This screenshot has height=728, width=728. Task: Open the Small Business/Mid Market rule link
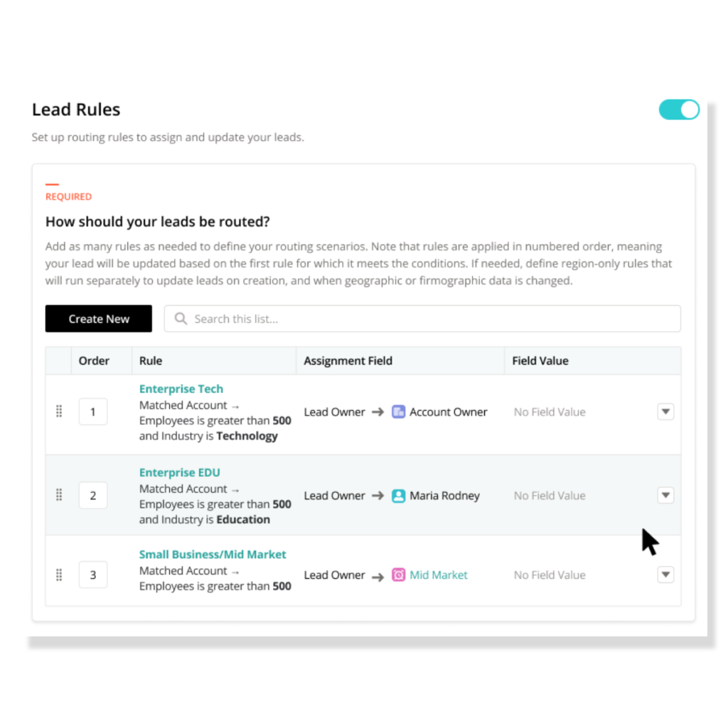pyautogui.click(x=213, y=555)
